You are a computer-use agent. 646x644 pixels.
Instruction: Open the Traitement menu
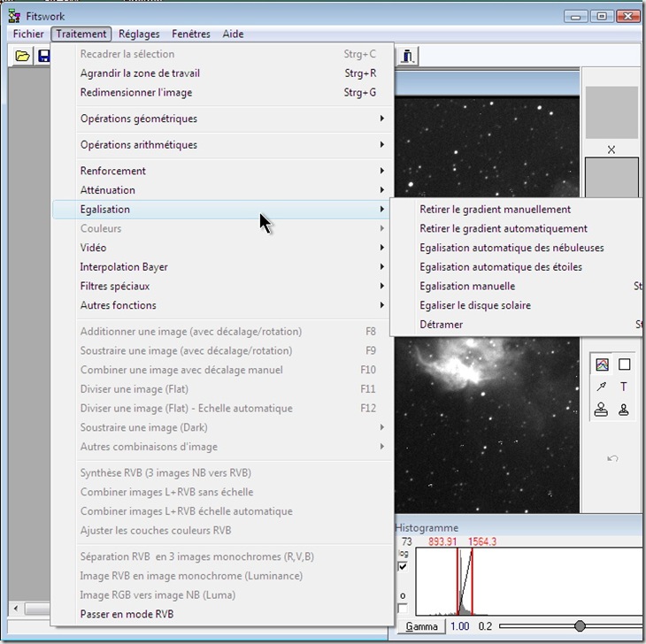point(81,34)
